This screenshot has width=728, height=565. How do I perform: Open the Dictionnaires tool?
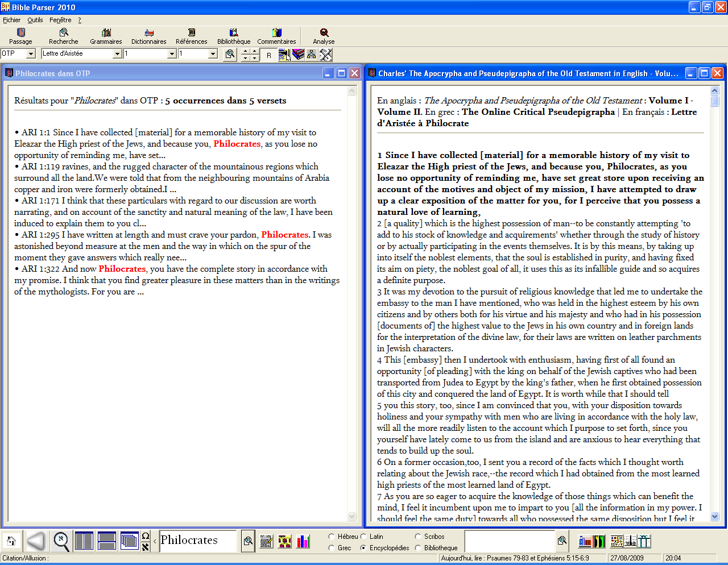click(x=149, y=36)
